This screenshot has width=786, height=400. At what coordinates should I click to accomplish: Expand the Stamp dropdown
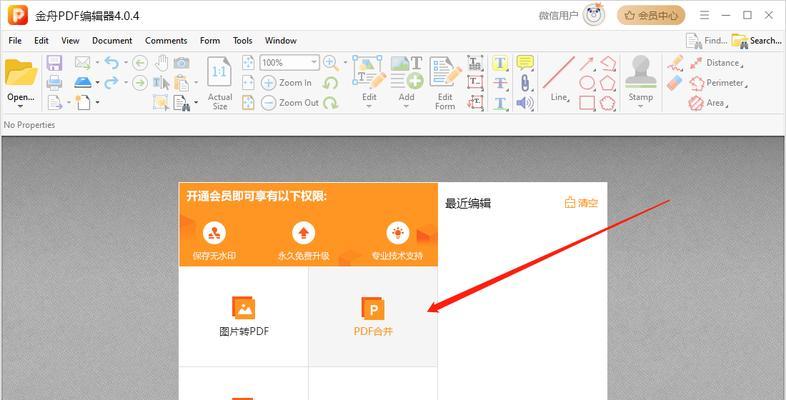(640, 106)
